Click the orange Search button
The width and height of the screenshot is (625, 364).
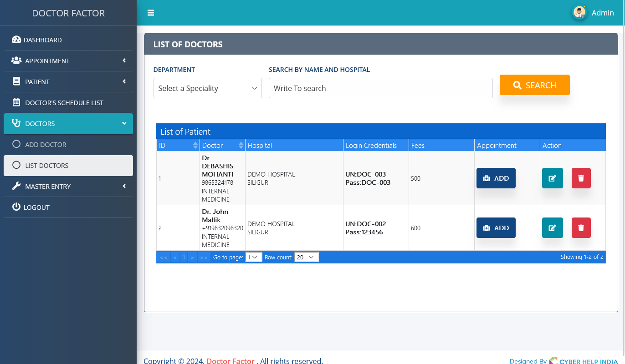[x=534, y=85]
